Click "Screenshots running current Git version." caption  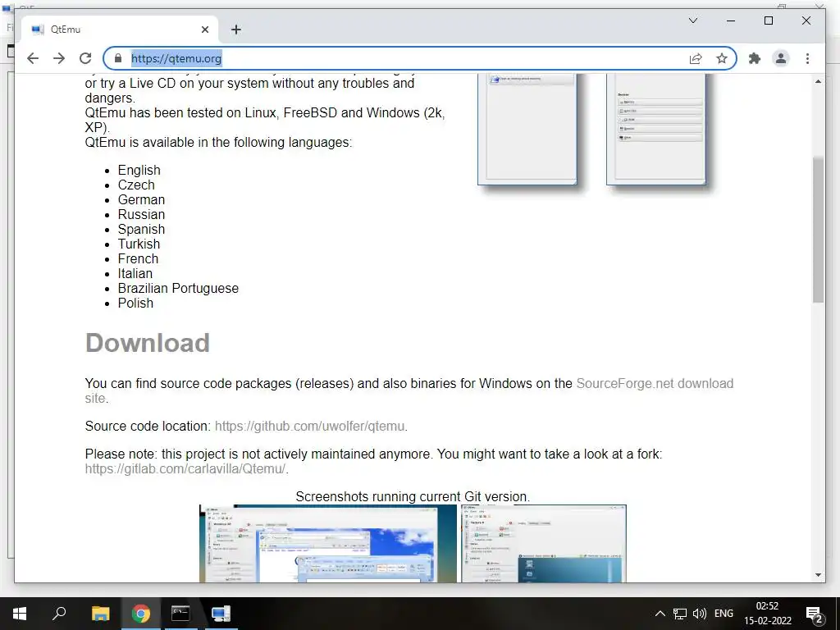point(413,496)
